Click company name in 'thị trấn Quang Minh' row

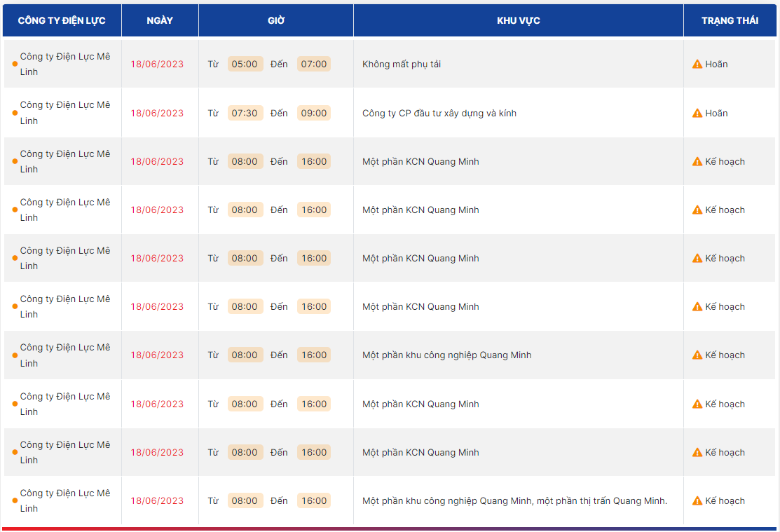pos(65,500)
